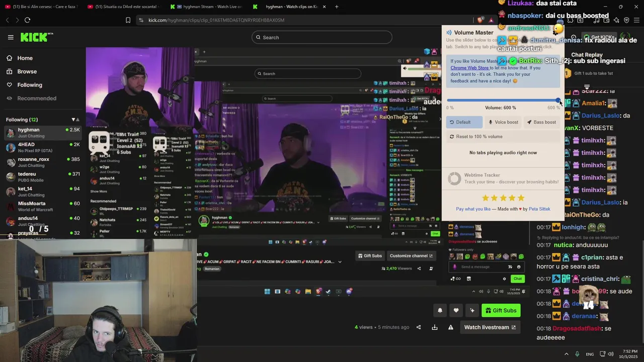Report the clip via warning triangle icon
644x362 pixels.
451,327
